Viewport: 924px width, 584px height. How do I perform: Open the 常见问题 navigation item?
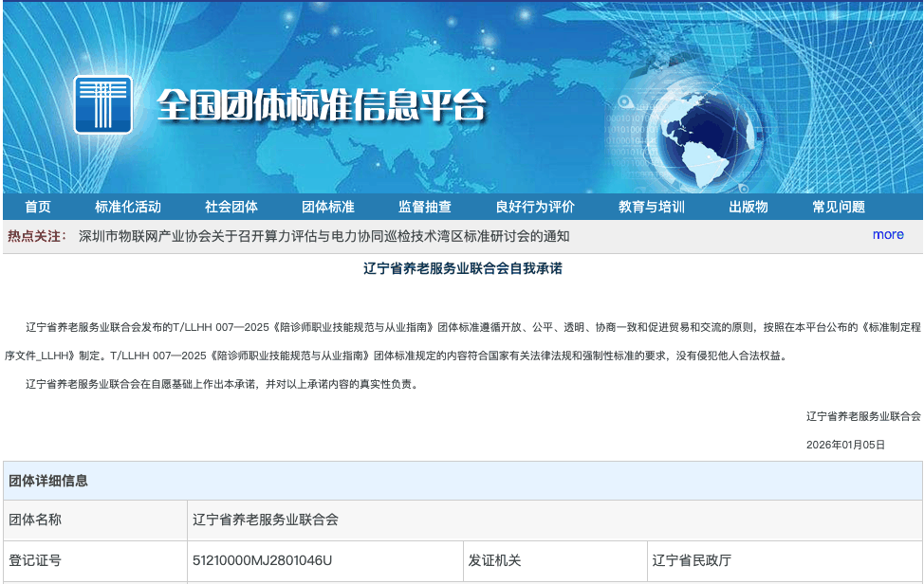839,207
